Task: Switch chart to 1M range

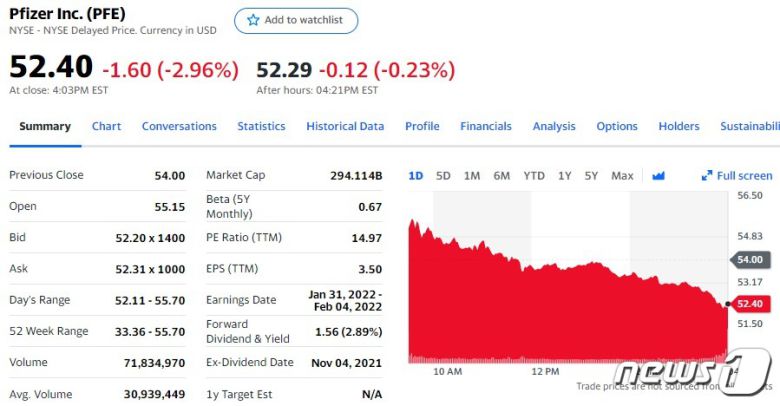Action: coord(472,176)
